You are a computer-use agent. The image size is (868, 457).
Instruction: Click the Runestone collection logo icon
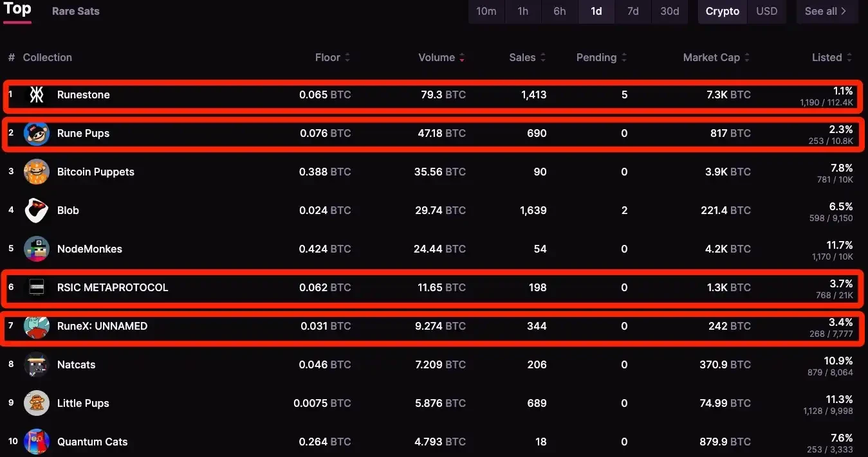point(37,95)
